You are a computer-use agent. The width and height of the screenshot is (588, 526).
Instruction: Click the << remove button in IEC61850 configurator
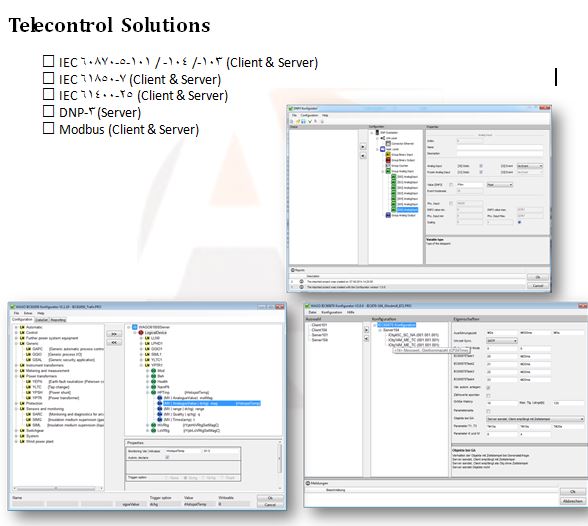tap(114, 342)
